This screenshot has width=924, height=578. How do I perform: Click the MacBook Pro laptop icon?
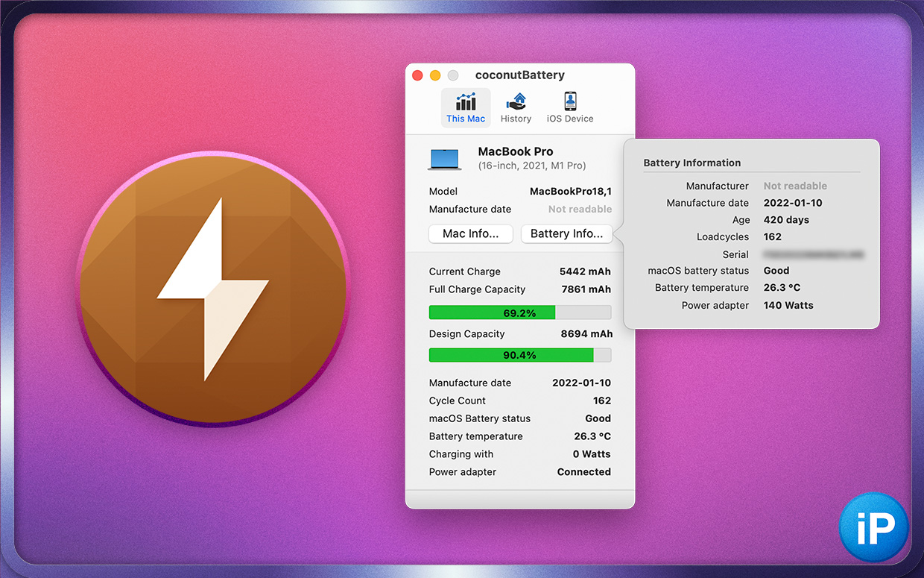click(x=445, y=159)
